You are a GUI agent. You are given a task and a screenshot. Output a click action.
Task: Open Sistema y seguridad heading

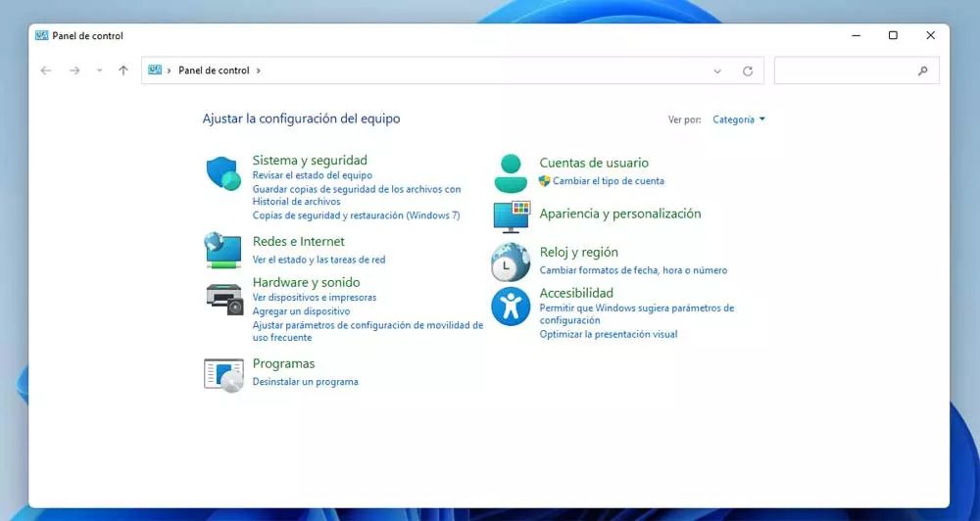click(x=310, y=161)
